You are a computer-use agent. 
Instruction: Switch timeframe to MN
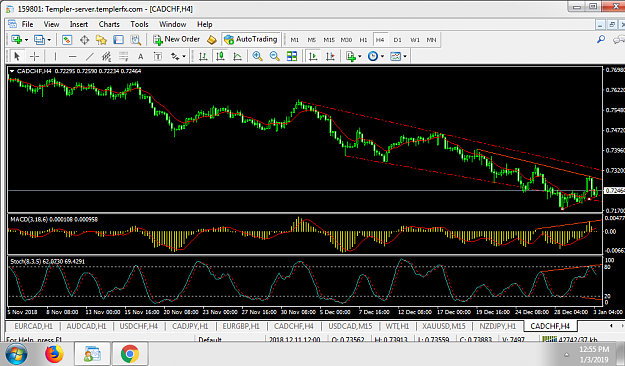[x=431, y=40]
